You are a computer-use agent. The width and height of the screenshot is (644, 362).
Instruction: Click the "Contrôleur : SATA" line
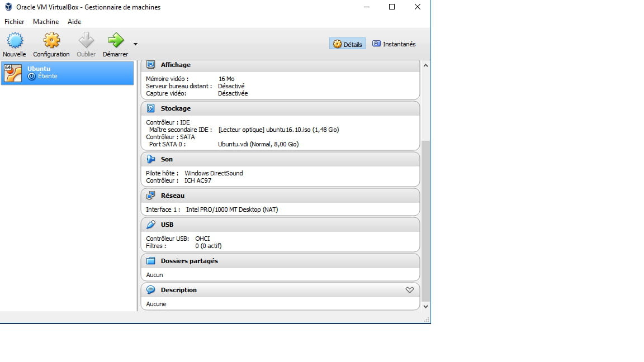[x=171, y=137]
